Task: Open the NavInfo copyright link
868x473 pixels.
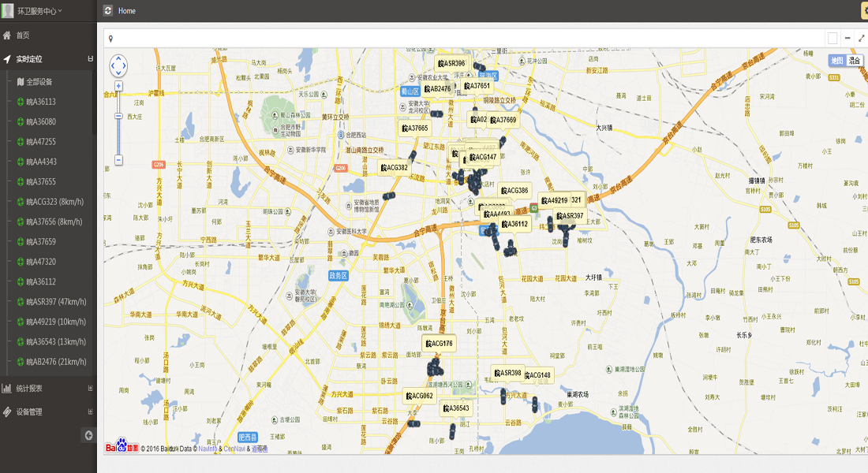Action: (208, 449)
